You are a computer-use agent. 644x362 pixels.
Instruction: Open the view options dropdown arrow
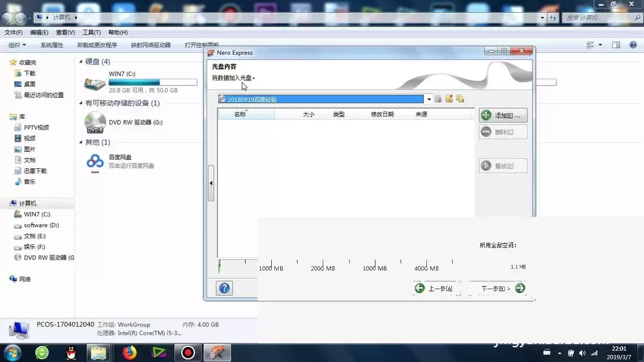tap(600, 45)
